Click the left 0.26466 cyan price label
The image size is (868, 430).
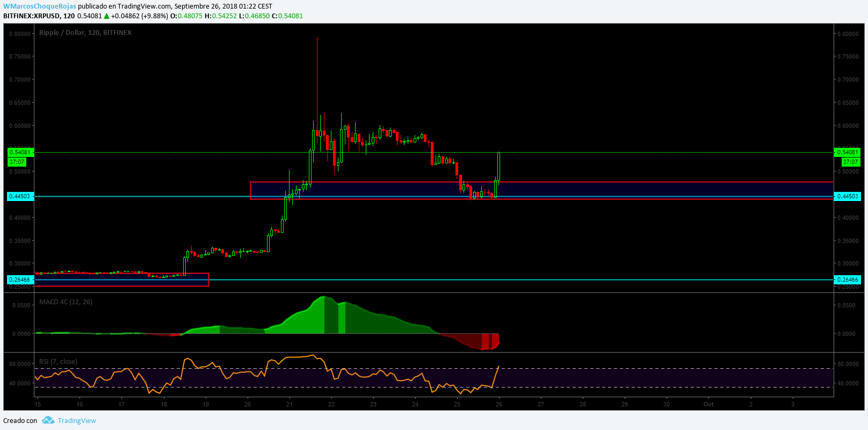(x=20, y=279)
